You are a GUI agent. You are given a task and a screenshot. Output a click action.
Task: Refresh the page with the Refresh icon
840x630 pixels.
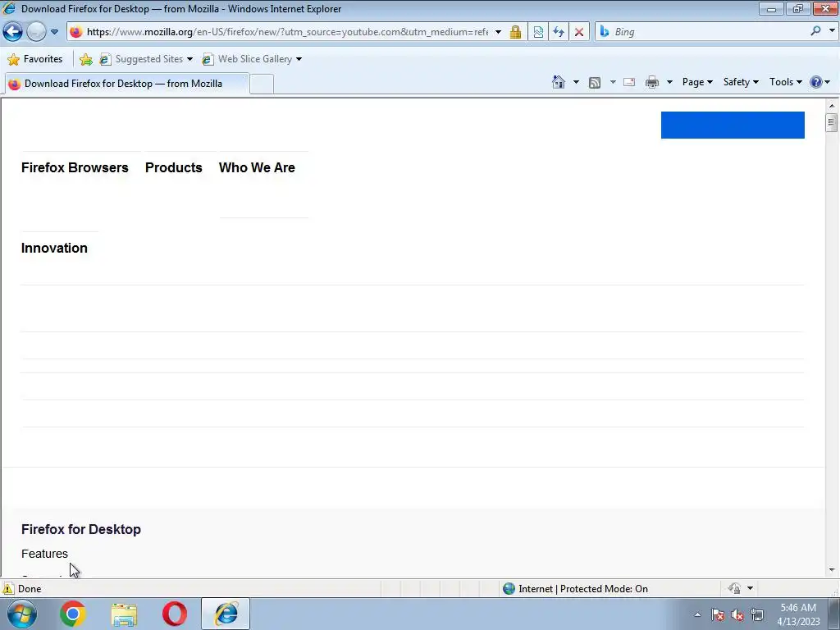click(x=558, y=32)
